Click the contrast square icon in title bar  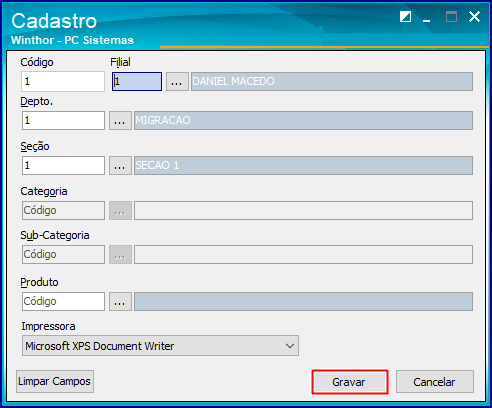coord(405,17)
